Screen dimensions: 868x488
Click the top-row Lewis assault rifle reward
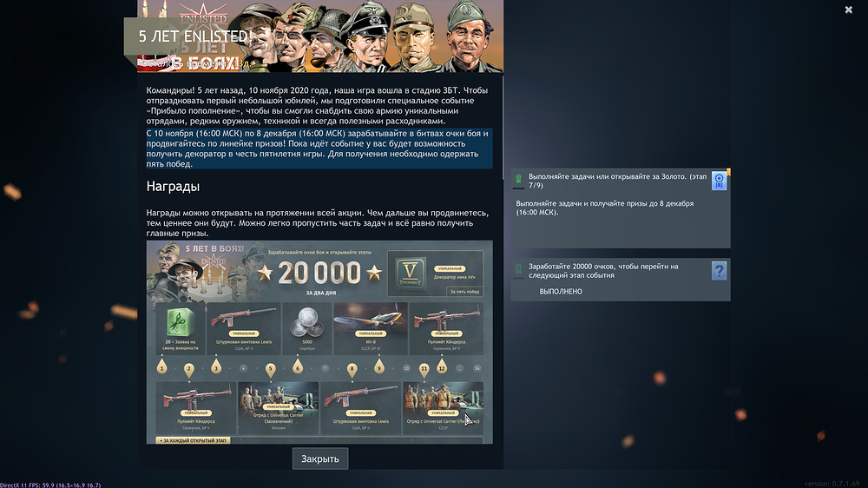point(244,328)
